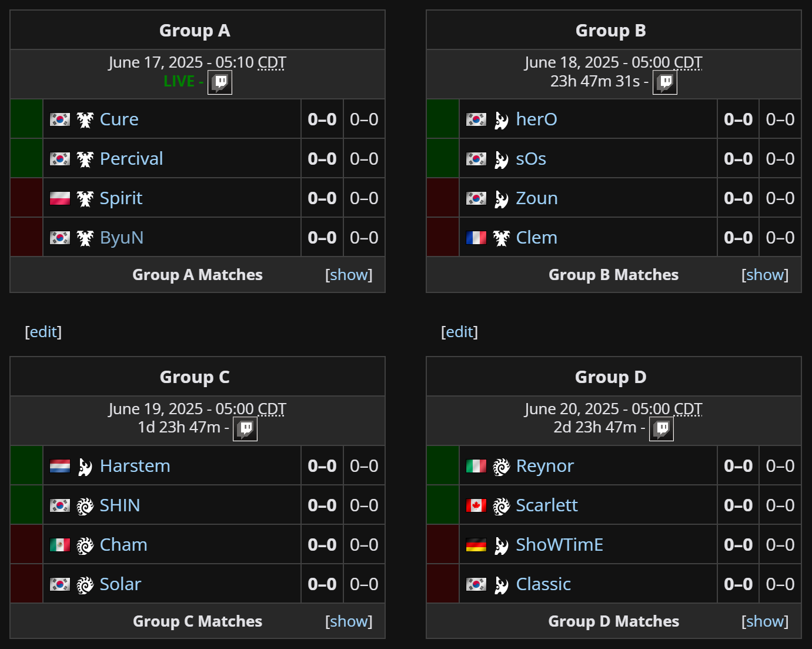Click the edit link above Group C
The width and height of the screenshot is (812, 649).
click(x=43, y=332)
